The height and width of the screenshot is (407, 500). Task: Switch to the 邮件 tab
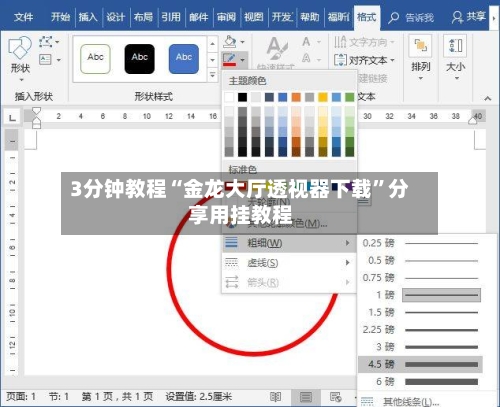pos(198,17)
